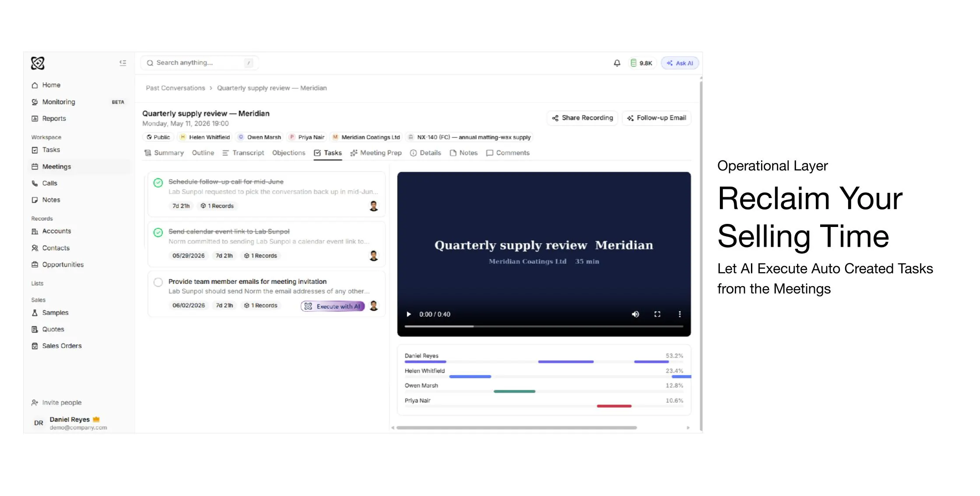This screenshot has width=980, height=496.
Task: Click assignee avatar on Provide team emails task
Action: tap(374, 306)
